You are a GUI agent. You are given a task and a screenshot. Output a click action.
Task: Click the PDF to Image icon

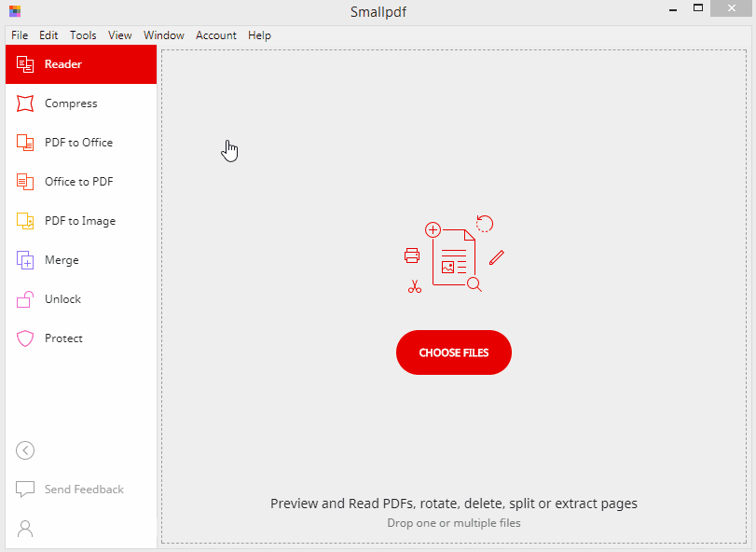25,221
